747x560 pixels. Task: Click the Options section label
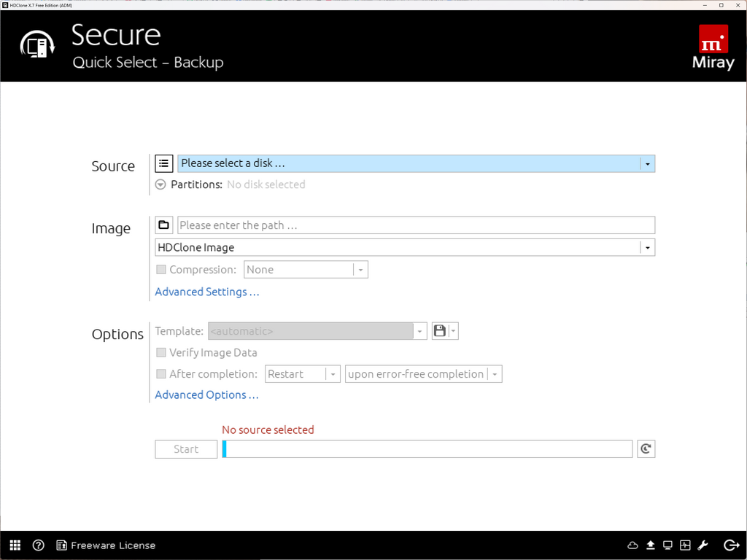tap(117, 334)
